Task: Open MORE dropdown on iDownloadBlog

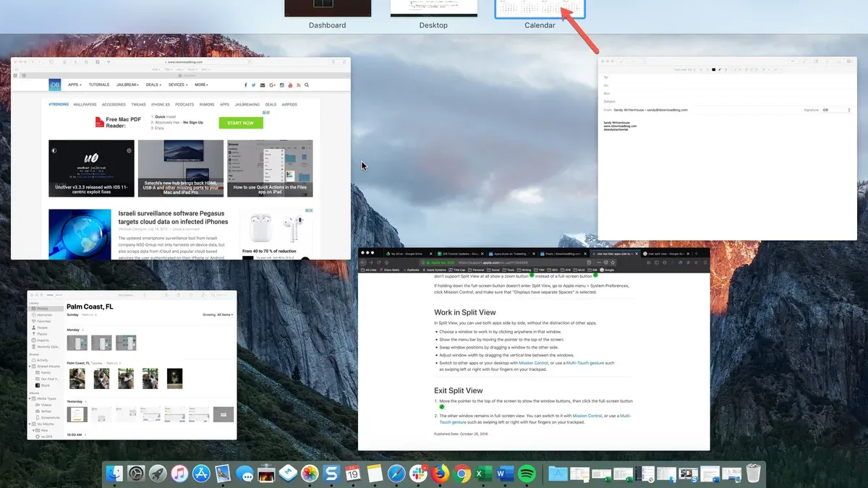Action: click(201, 85)
